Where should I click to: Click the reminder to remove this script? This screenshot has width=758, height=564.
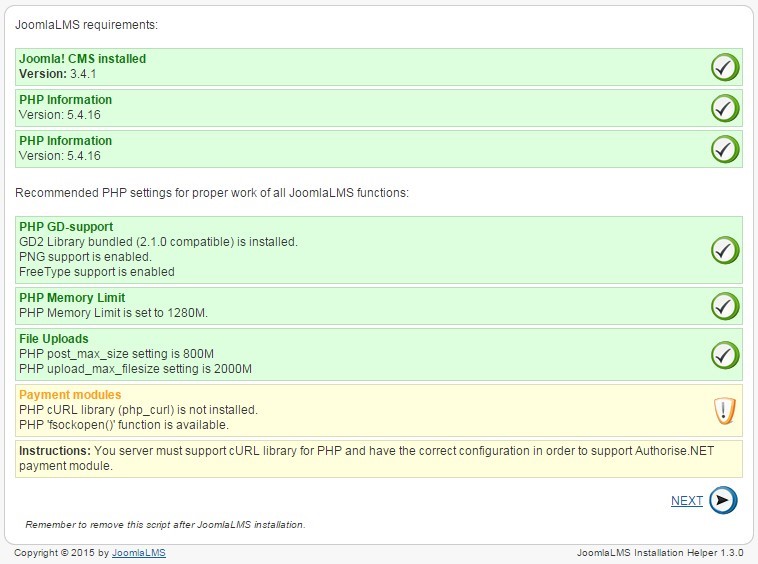tap(165, 524)
